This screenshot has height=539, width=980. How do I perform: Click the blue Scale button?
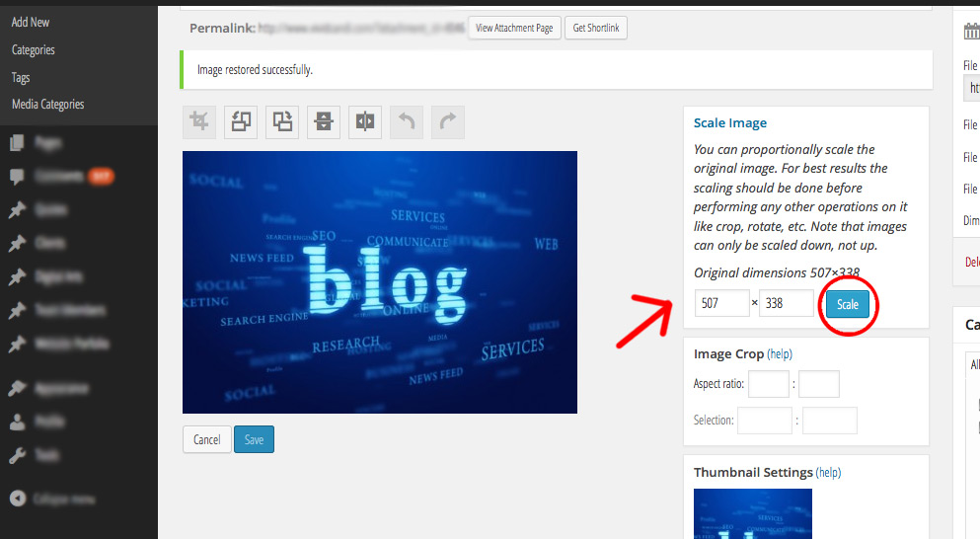pos(848,304)
